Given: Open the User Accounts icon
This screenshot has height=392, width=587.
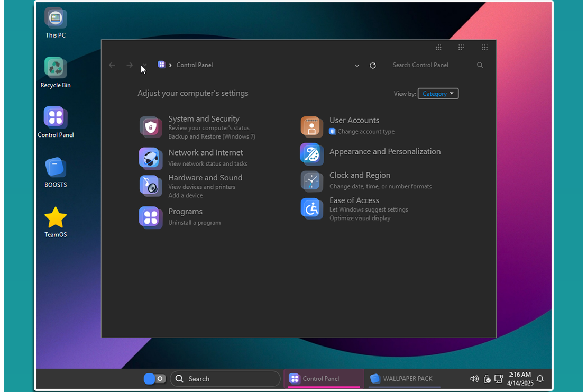Looking at the screenshot, I should click(x=311, y=127).
